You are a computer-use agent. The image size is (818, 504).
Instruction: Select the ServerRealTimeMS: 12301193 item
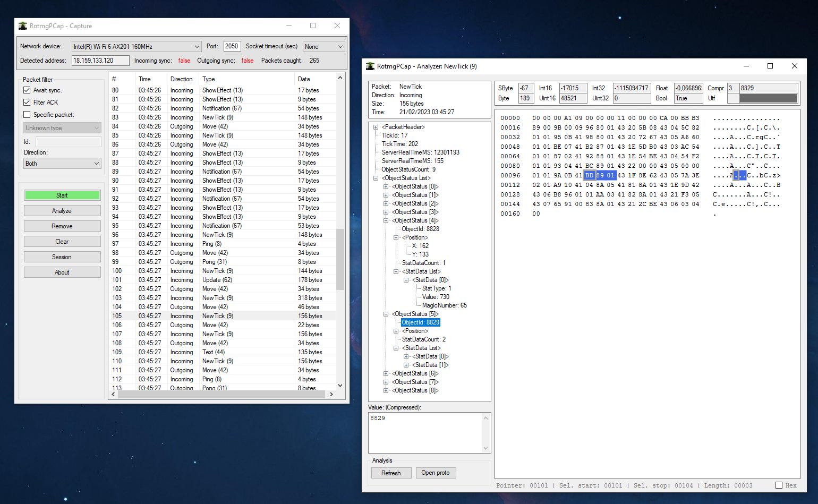421,152
